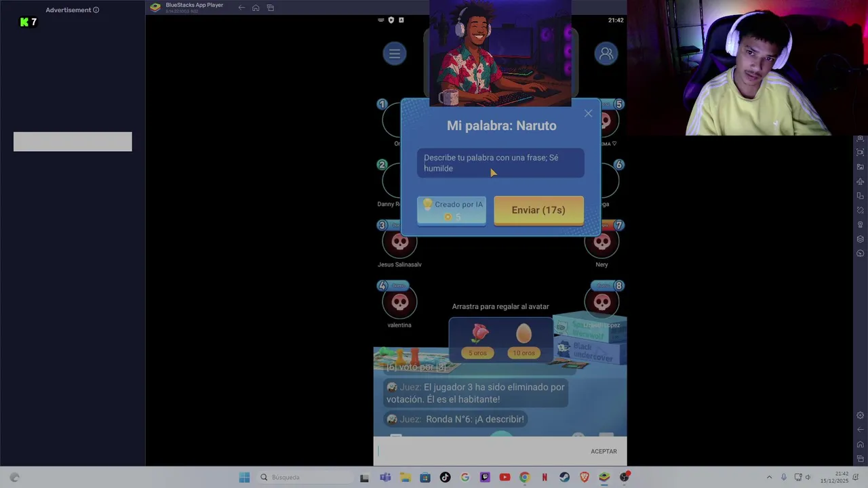Screen dimensions: 868x488
Task: Select player 2 Danny avatar circle
Action: tap(391, 181)
